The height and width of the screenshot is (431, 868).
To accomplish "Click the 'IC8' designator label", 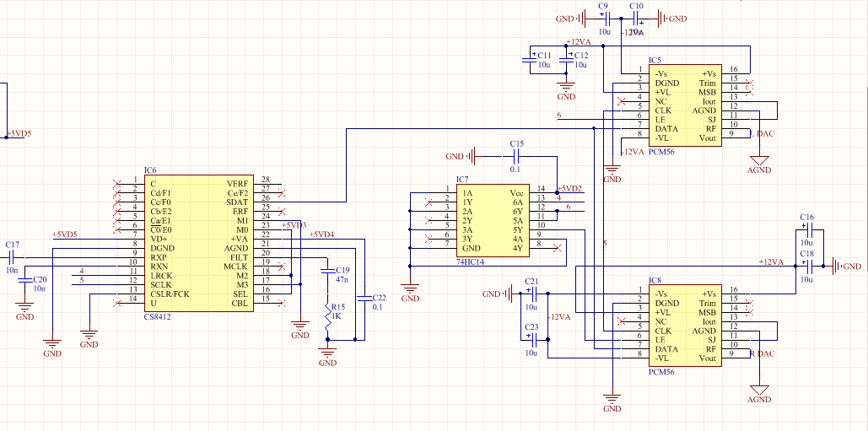I will 655,280.
